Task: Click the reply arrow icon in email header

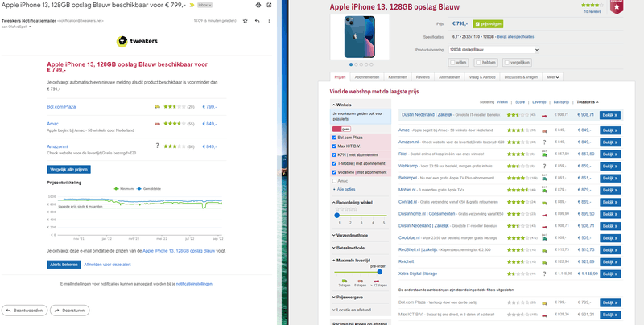Action: 257,21
